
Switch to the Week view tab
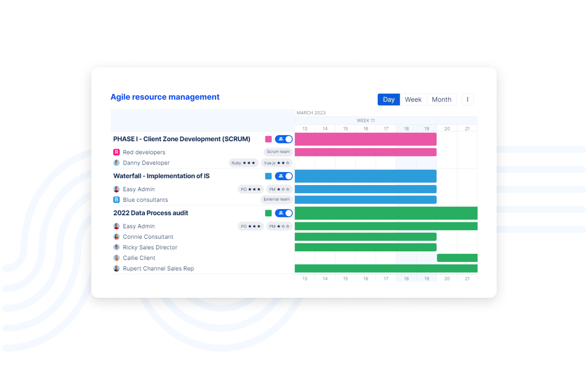413,100
